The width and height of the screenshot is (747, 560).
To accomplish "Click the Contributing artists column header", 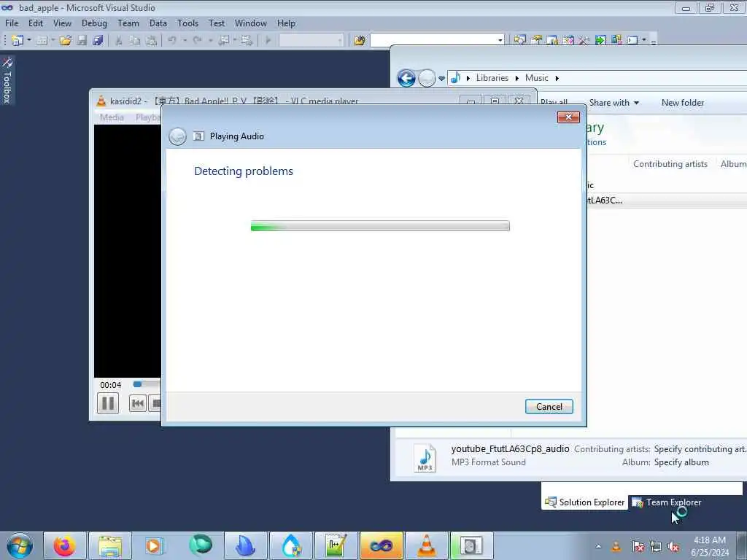I will click(670, 164).
